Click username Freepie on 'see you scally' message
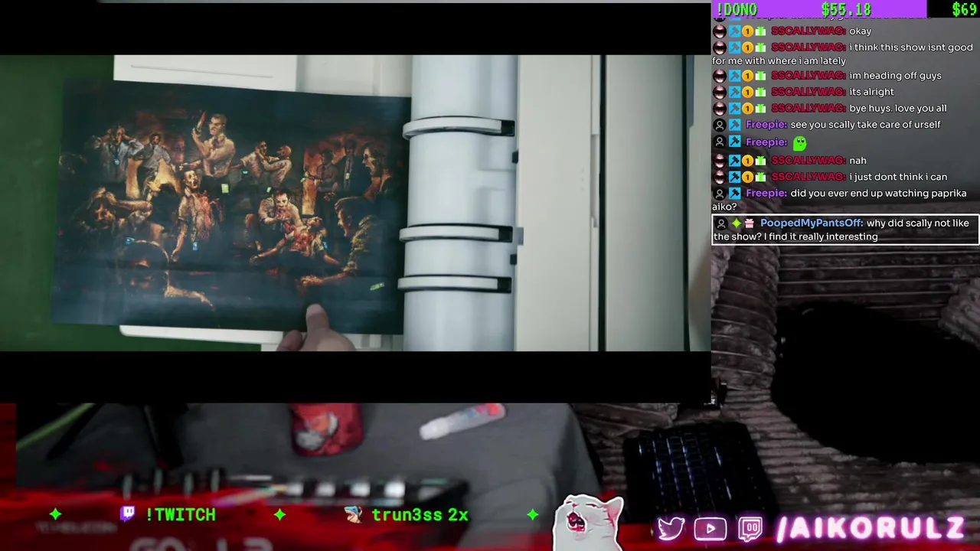 [x=766, y=125]
